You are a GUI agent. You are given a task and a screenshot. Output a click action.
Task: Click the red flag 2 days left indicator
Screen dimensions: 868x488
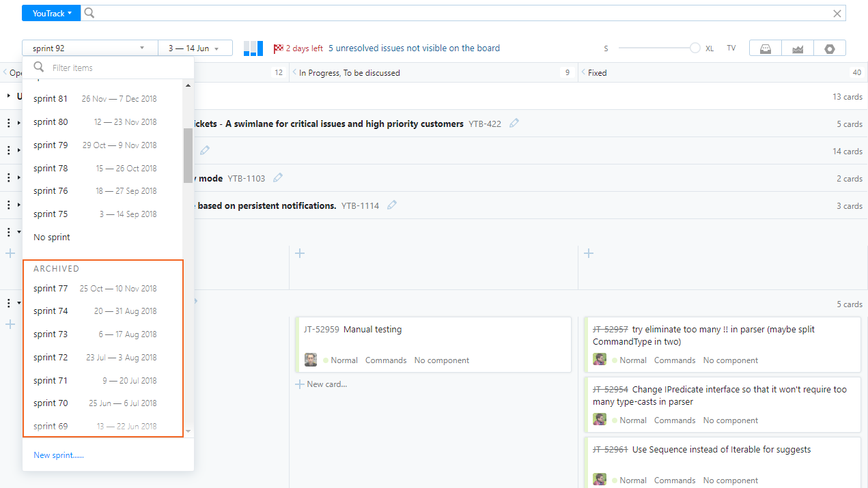pyautogui.click(x=298, y=48)
